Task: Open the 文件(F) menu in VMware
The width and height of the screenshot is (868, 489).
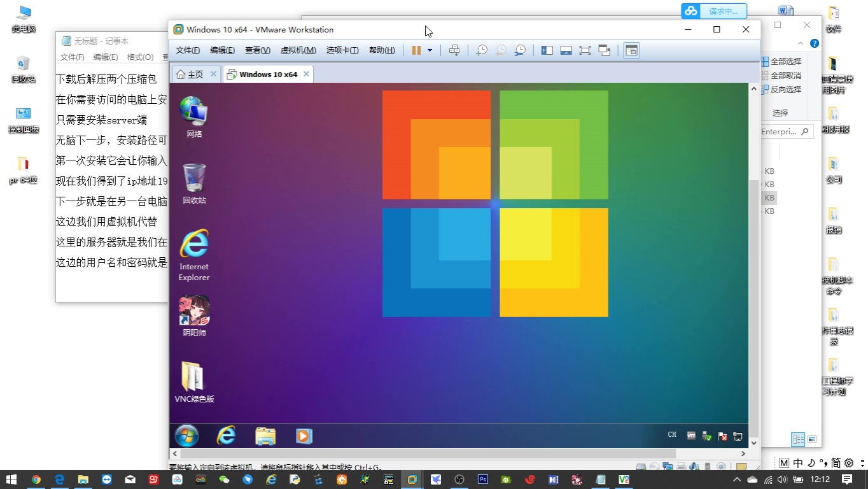Action: click(x=188, y=50)
